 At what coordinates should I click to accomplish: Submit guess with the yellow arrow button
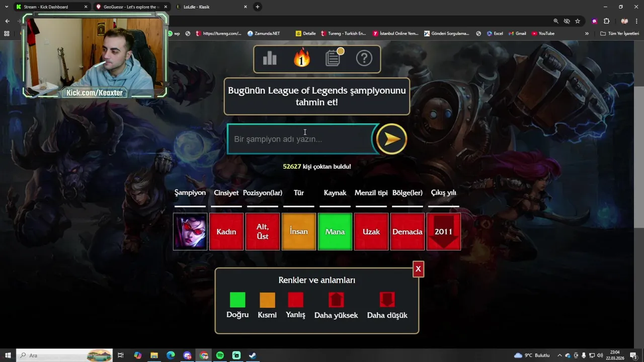tap(391, 139)
